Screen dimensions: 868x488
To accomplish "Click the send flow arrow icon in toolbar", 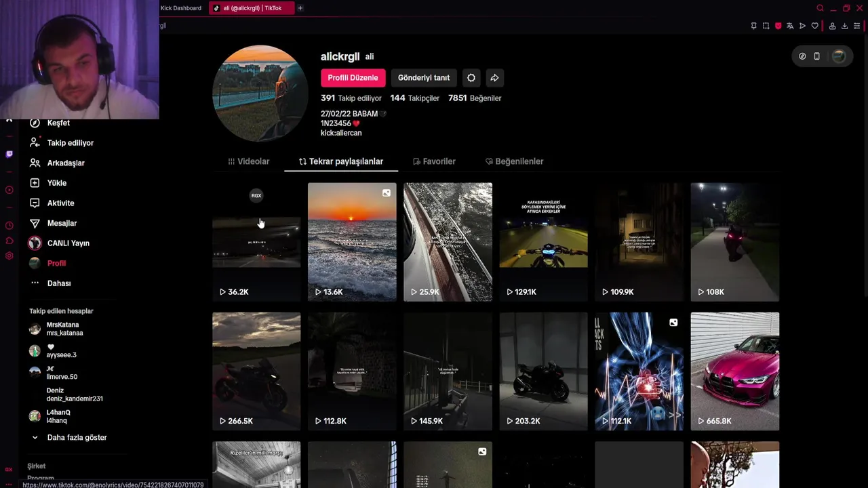I will (802, 26).
